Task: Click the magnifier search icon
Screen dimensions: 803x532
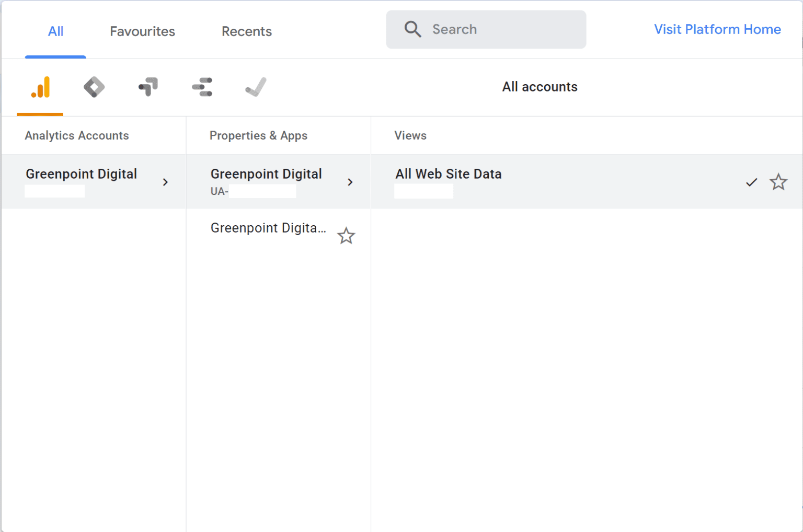Action: coord(412,29)
